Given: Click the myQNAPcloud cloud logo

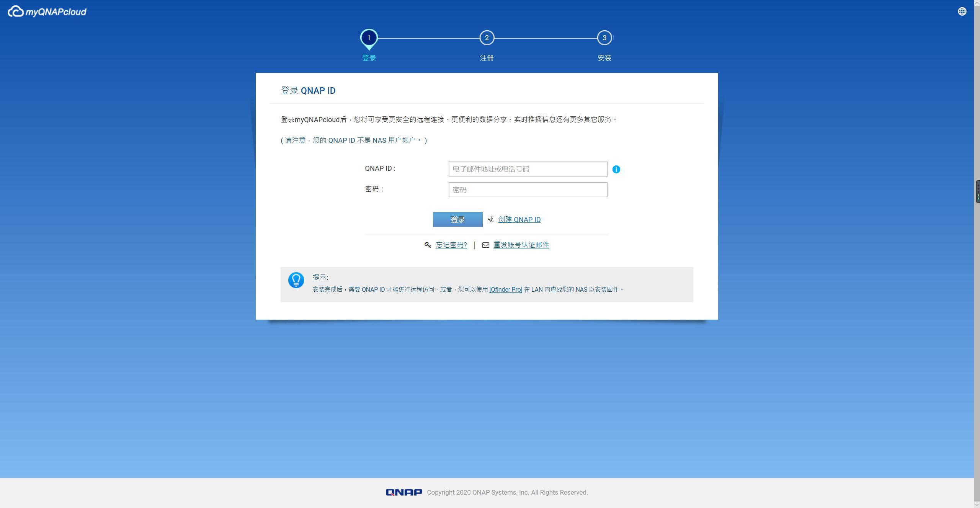Looking at the screenshot, I should click(x=15, y=11).
